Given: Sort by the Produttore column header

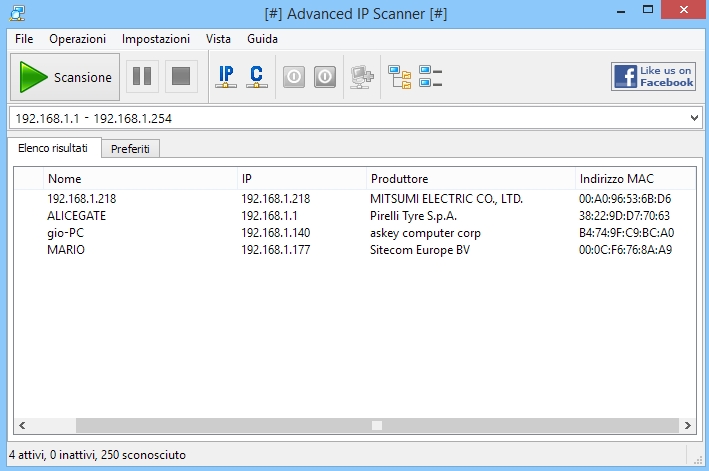Looking at the screenshot, I should pos(471,179).
